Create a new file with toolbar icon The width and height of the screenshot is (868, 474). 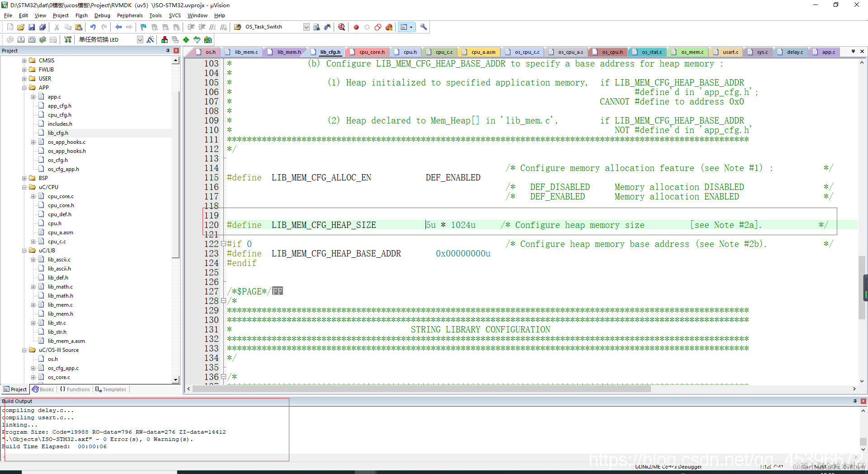coord(10,27)
